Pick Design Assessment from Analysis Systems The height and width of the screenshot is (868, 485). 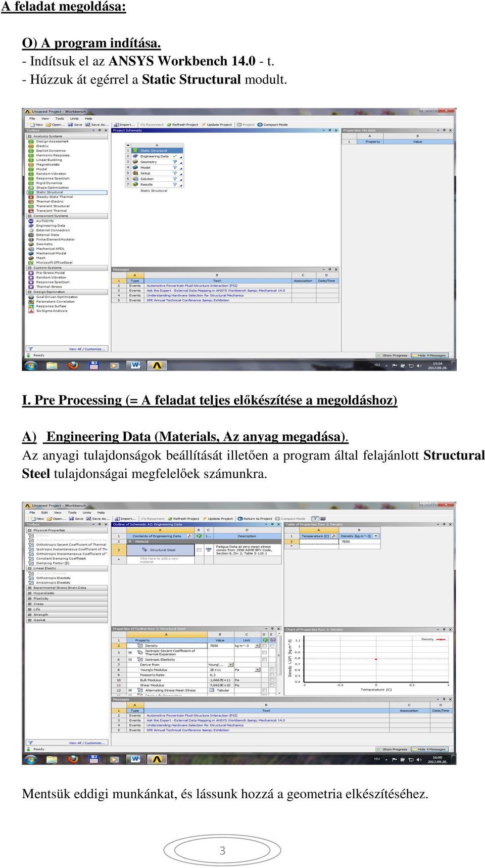[x=52, y=142]
